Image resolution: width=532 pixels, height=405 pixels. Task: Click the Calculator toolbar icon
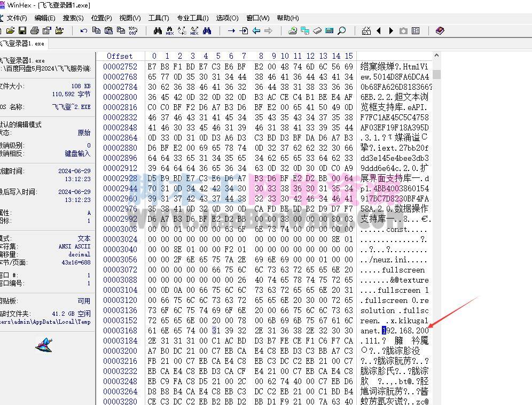tap(330, 31)
